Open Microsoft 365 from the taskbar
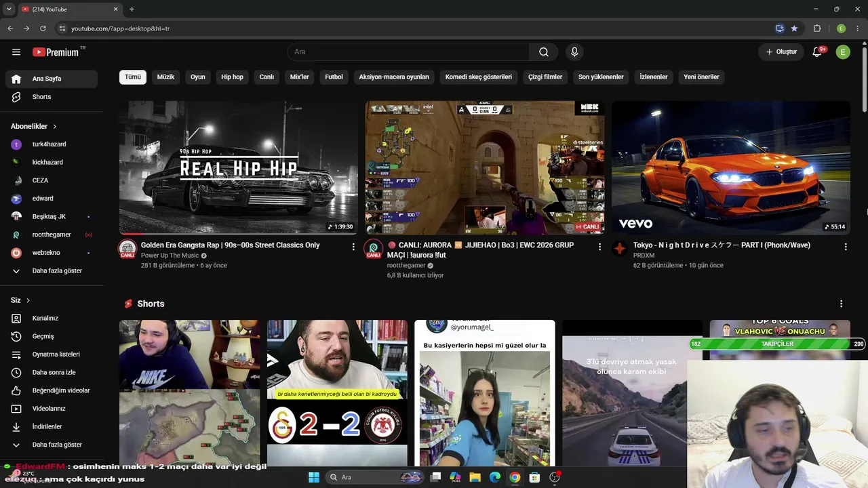This screenshot has width=868, height=488. point(455,477)
